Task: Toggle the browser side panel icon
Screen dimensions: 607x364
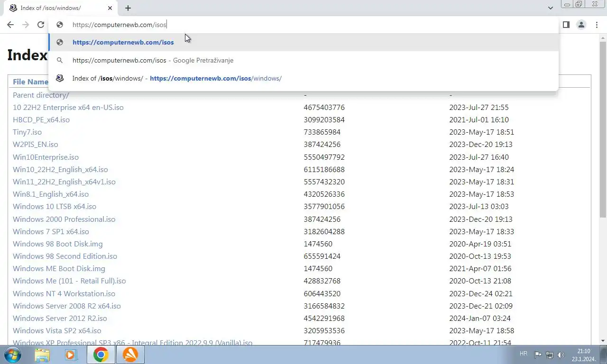Action: click(566, 25)
